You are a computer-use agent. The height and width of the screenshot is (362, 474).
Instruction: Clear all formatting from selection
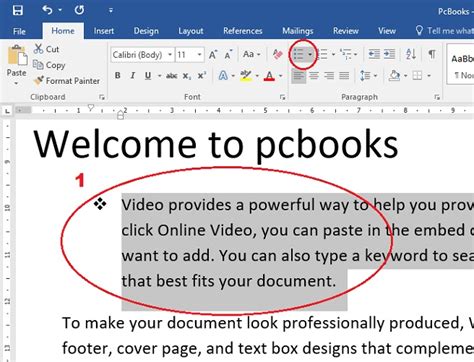click(278, 54)
